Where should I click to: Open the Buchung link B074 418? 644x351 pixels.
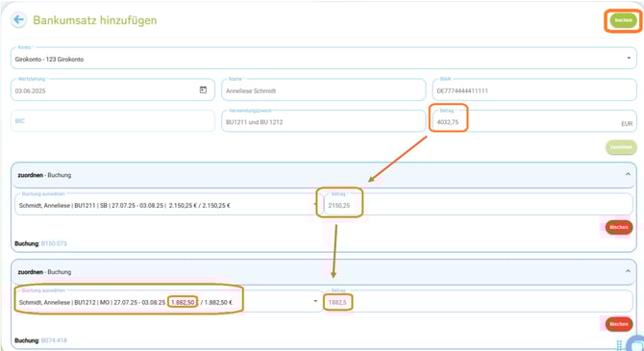[54, 340]
